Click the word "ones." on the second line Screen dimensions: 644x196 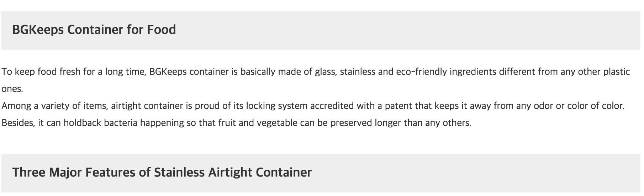(12, 89)
